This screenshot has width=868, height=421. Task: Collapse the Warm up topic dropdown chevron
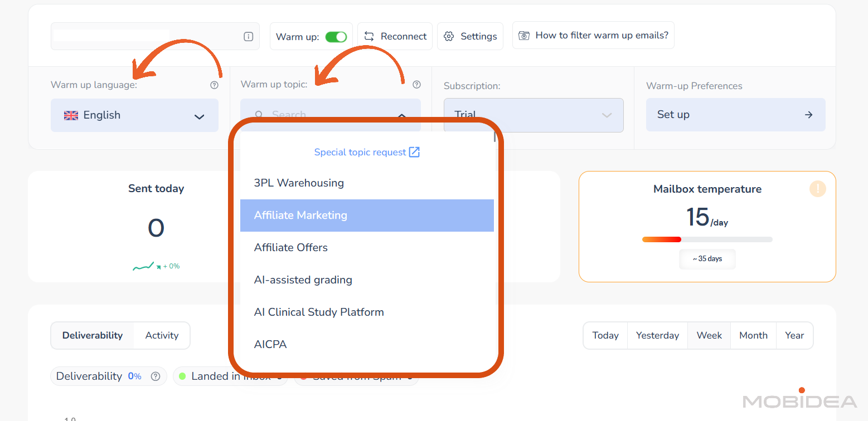coord(401,115)
